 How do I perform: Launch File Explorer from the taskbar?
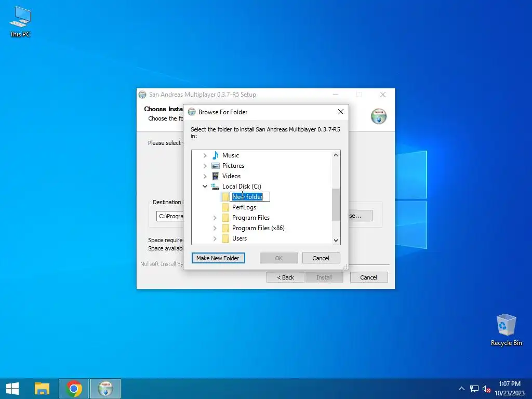coord(42,389)
